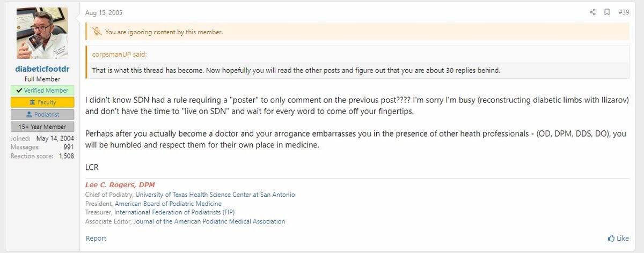Image resolution: width=644 pixels, height=253 pixels.
Task: Open University of Texas Health Science Center link
Action: click(215, 195)
